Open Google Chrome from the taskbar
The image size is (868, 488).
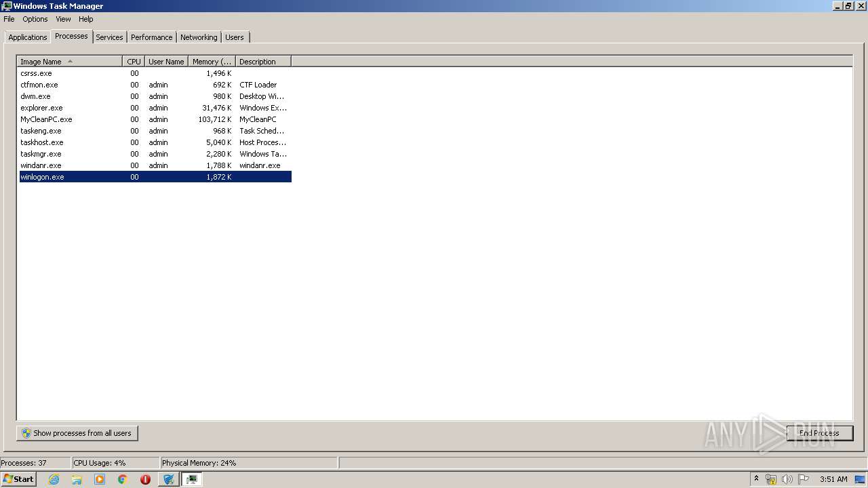[x=123, y=479]
